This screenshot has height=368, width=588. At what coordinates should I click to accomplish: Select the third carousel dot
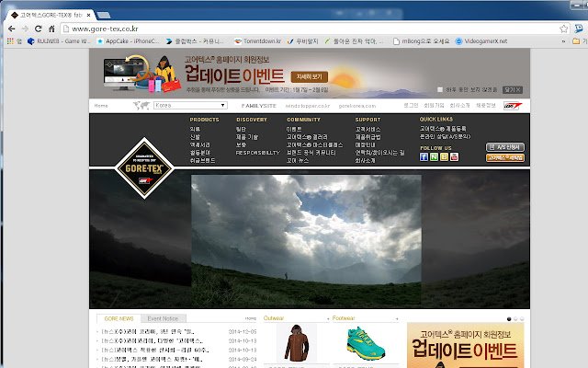[522, 319]
